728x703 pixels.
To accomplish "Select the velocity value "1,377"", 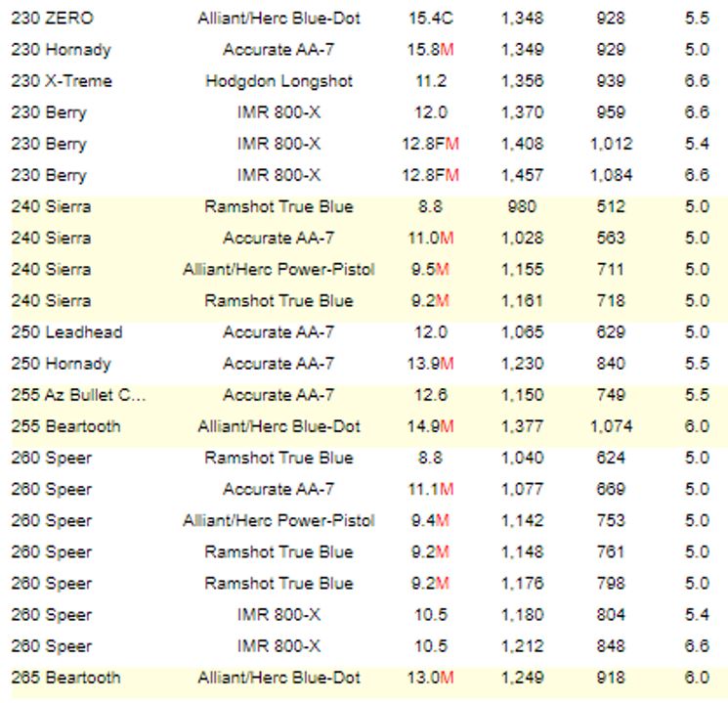I will (522, 426).
